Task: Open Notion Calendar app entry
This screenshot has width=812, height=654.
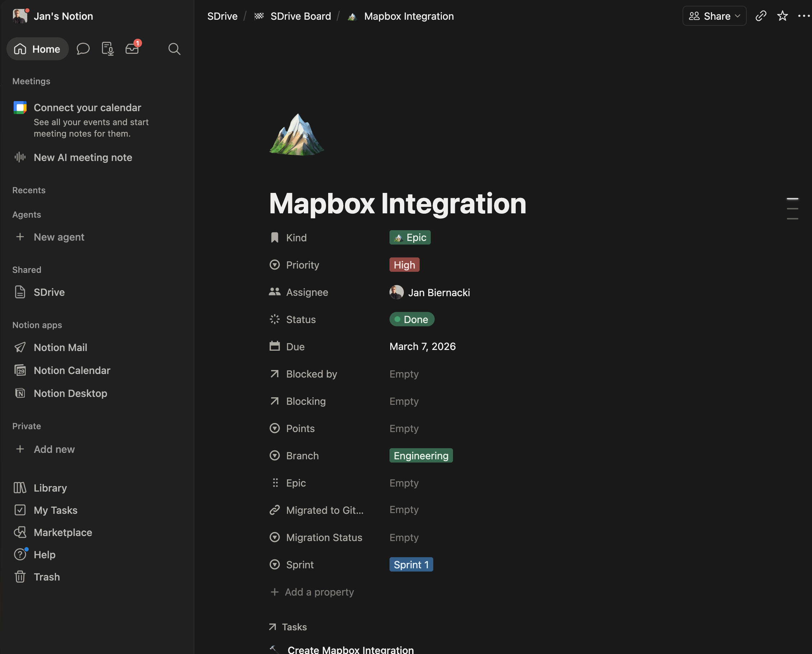Action: 72,370
